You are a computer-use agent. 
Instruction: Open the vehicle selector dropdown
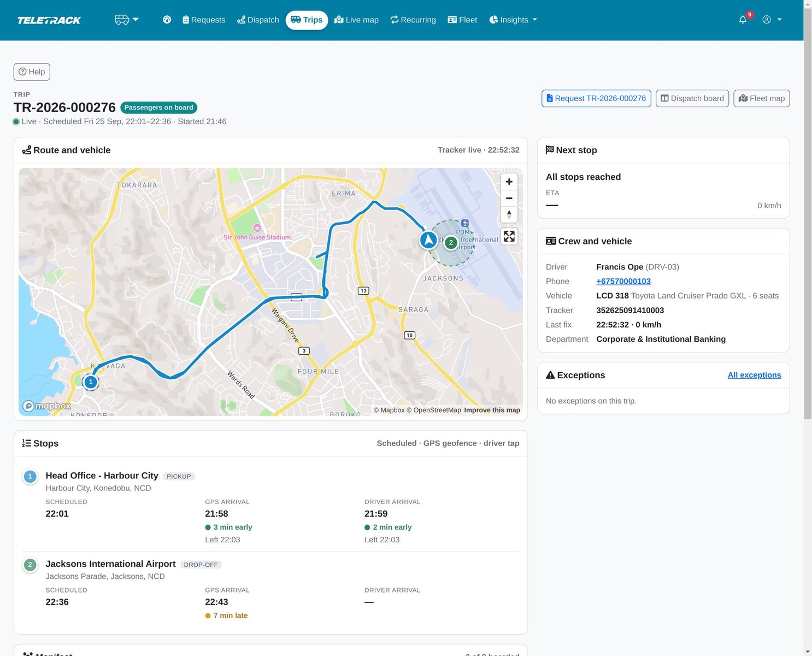(x=127, y=20)
